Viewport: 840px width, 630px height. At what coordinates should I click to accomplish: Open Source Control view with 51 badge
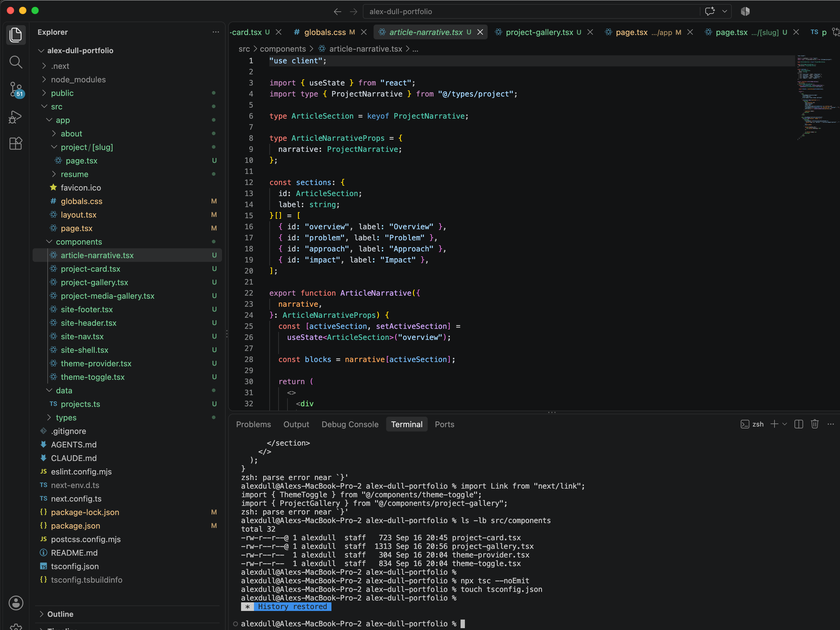click(16, 90)
